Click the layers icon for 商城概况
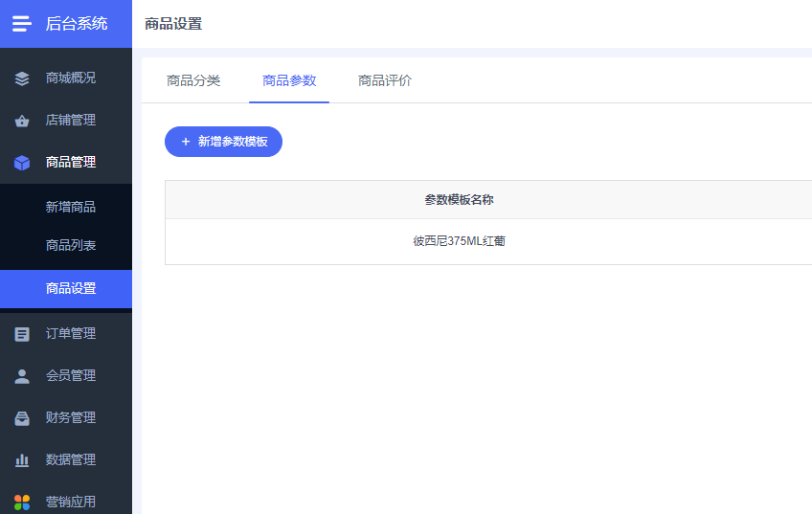The height and width of the screenshot is (514, 812). point(22,78)
